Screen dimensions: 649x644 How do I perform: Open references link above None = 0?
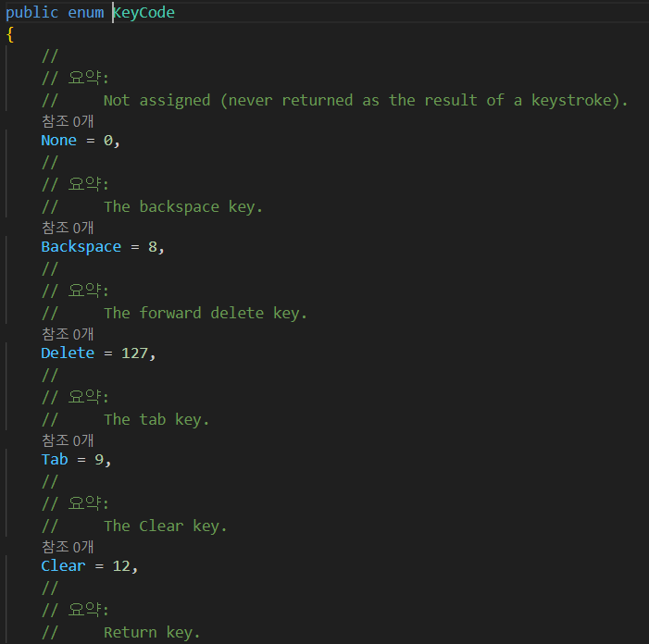coord(68,121)
